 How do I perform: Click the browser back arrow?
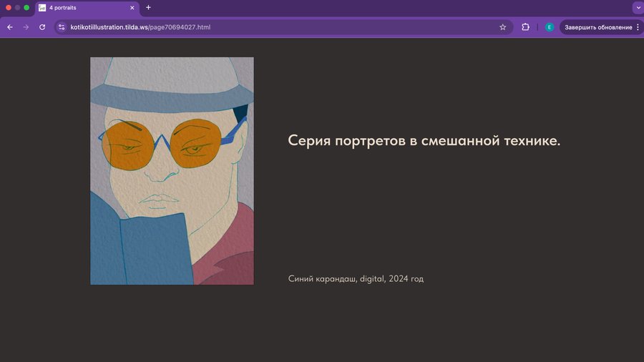(x=10, y=27)
